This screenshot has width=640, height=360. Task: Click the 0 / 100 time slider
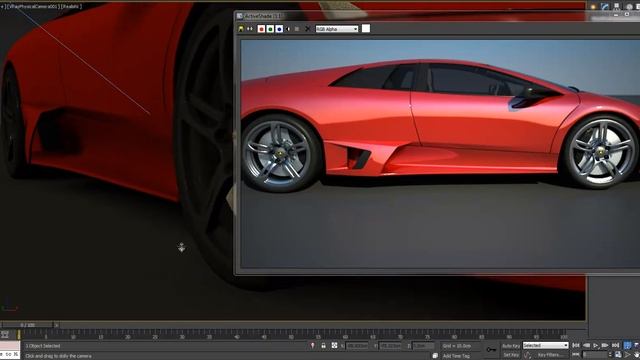pyautogui.click(x=27, y=325)
